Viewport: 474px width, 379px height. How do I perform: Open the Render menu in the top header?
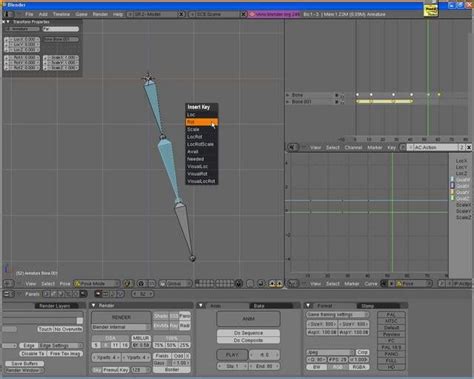[100, 14]
